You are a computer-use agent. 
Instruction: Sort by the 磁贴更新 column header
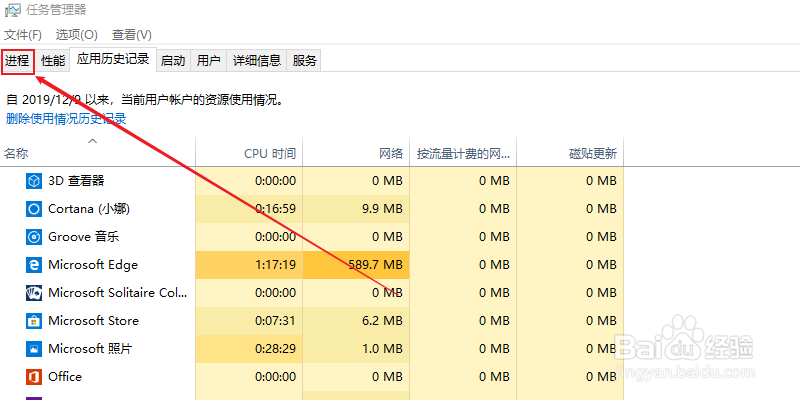[570, 152]
